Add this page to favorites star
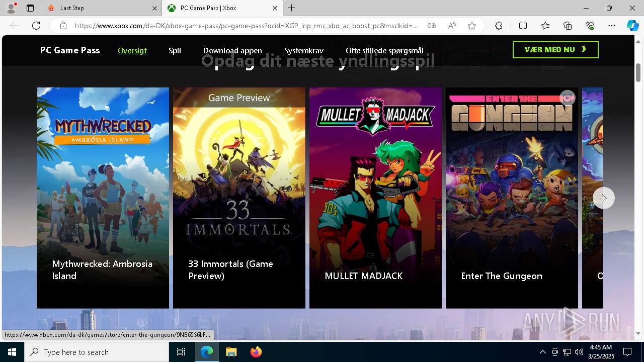The height and width of the screenshot is (362, 644). click(472, 26)
